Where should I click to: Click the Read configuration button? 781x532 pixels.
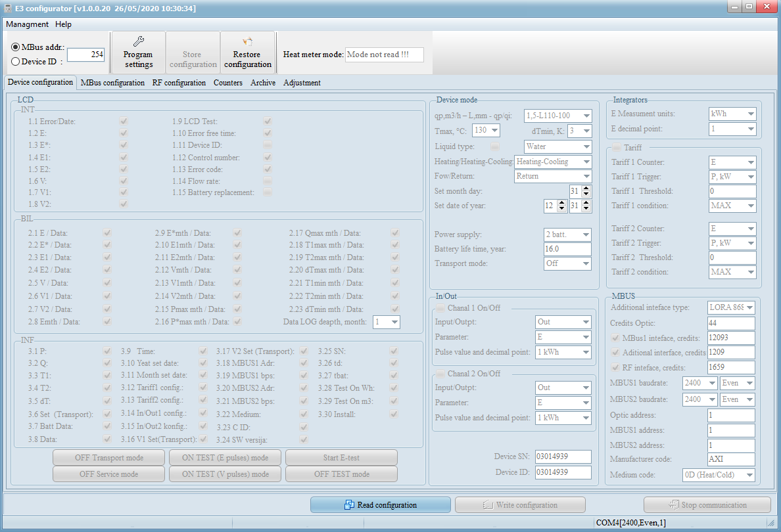coord(380,505)
